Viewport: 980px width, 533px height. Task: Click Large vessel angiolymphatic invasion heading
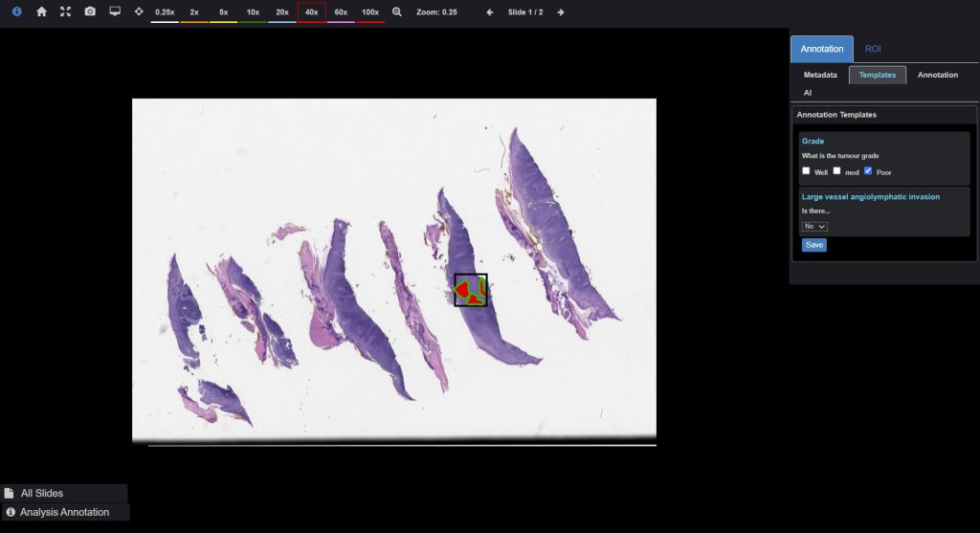pos(871,197)
